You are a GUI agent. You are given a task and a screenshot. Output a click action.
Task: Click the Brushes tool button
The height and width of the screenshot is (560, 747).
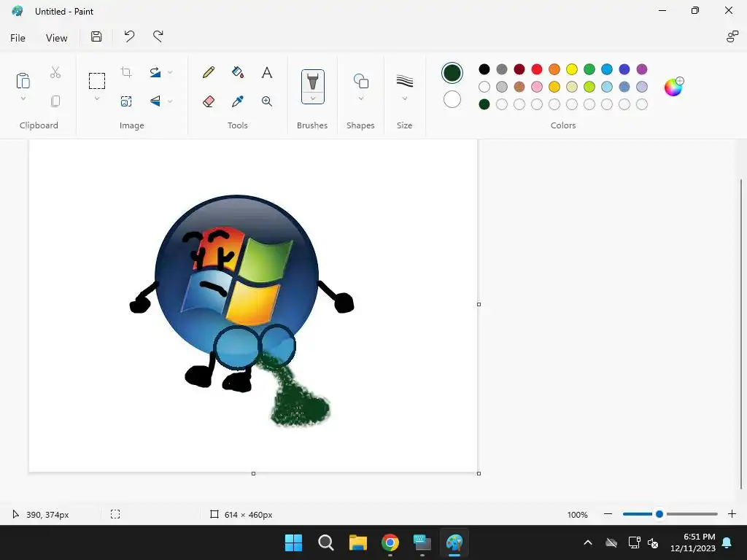312,81
